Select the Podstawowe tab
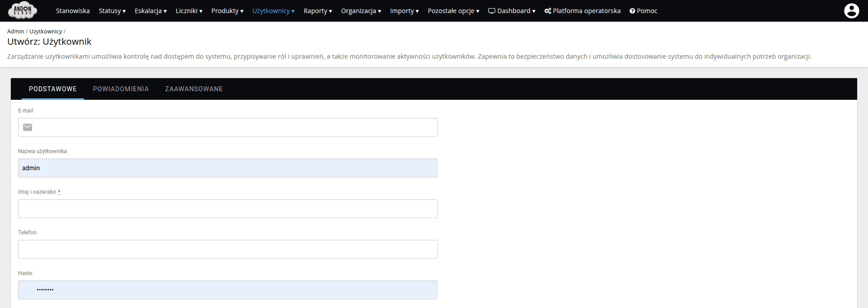Viewport: 868px width, 308px height. 53,89
